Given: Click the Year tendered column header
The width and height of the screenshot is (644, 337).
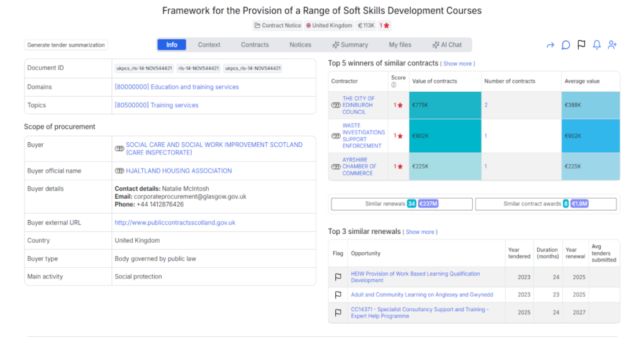Looking at the screenshot, I should coord(519,253).
